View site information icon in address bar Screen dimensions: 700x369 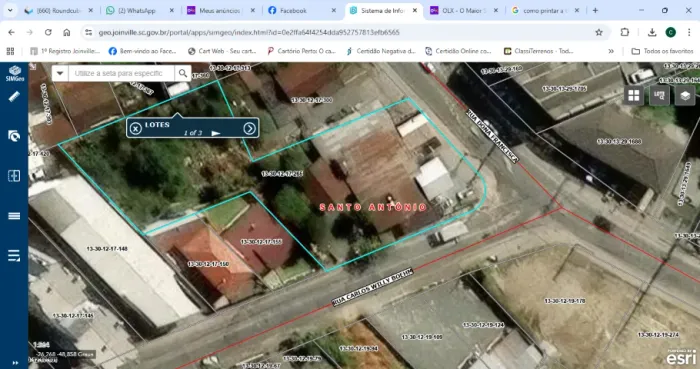point(88,32)
